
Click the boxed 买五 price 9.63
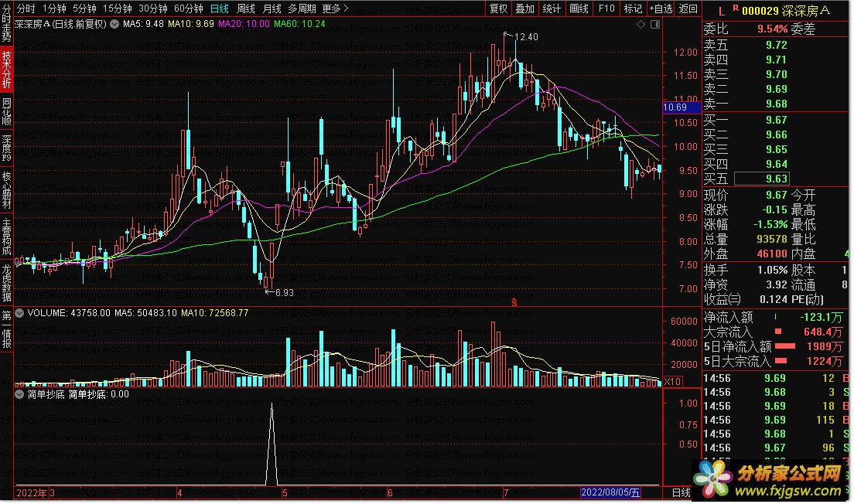[x=761, y=179]
